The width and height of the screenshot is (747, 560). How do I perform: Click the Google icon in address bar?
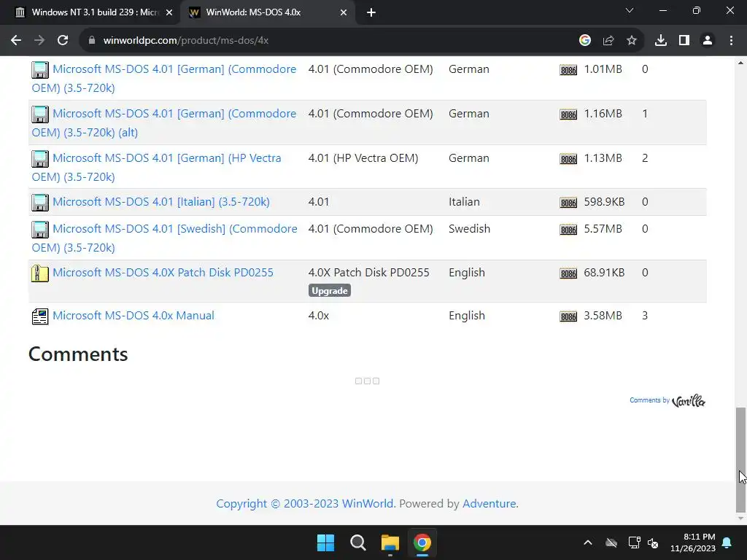coord(585,41)
